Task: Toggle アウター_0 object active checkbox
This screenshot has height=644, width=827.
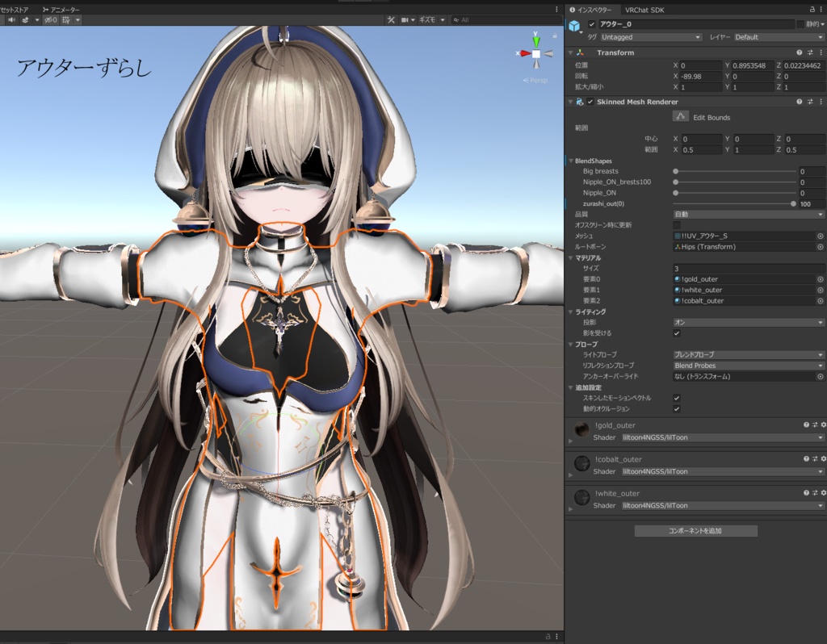Action: point(592,24)
